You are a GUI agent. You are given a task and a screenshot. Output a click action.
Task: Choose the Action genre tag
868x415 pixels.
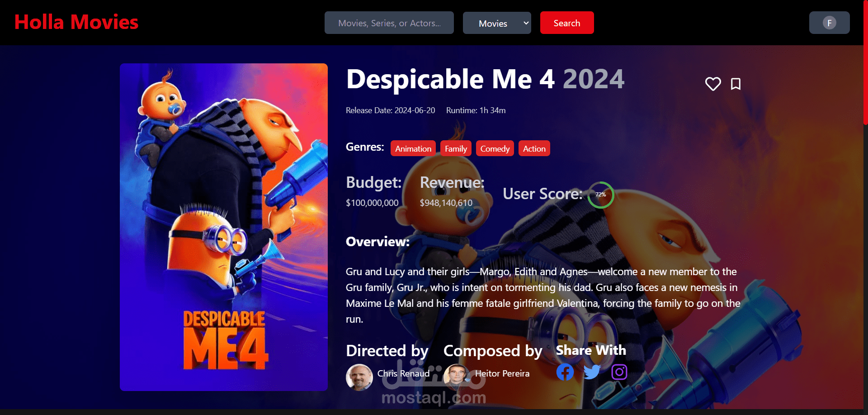pos(534,148)
